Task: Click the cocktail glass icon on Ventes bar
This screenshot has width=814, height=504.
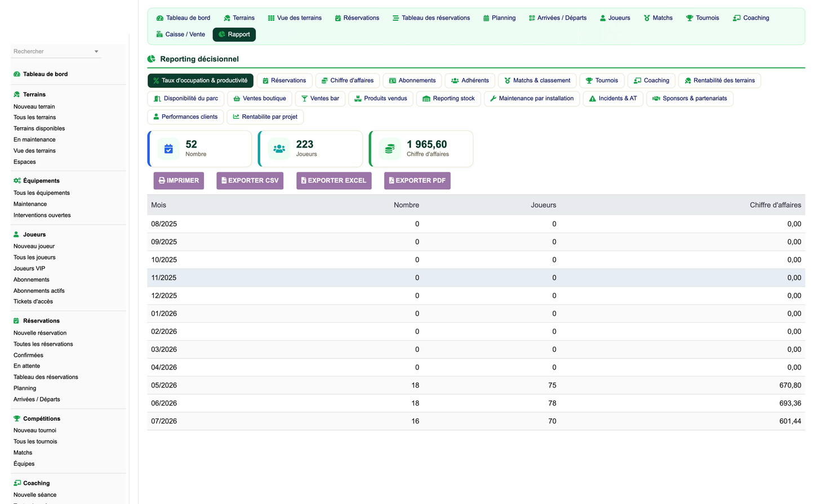Action: click(x=304, y=99)
